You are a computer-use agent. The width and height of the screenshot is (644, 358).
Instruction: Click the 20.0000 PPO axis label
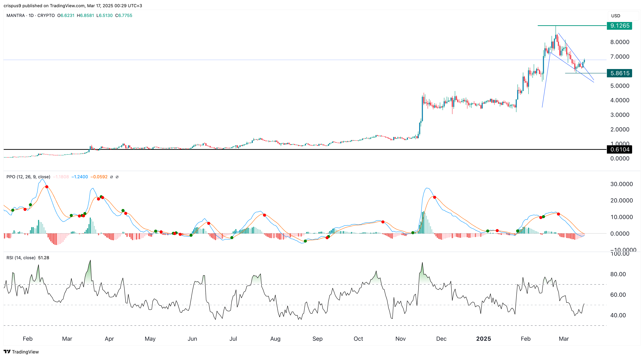pyautogui.click(x=621, y=201)
